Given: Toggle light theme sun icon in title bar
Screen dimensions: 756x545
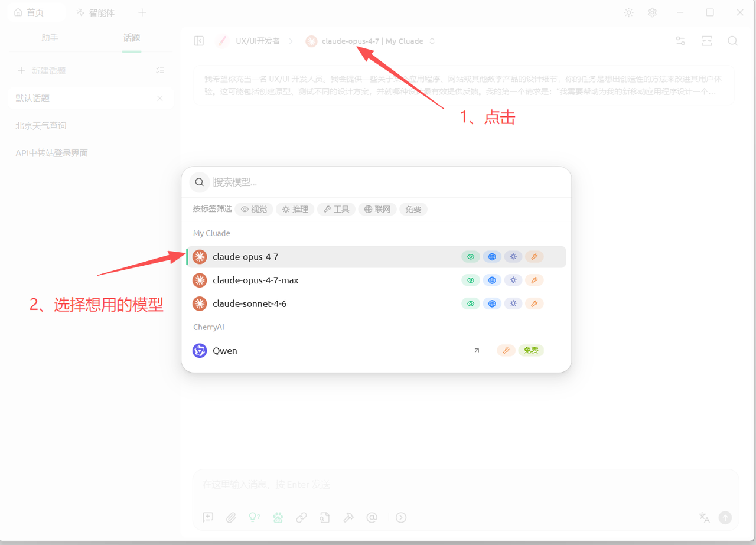Looking at the screenshot, I should tap(628, 12).
